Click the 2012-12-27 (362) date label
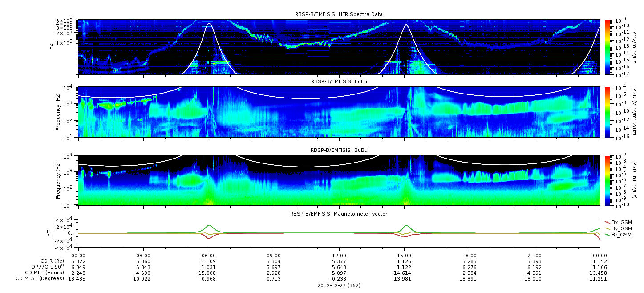 [339, 285]
